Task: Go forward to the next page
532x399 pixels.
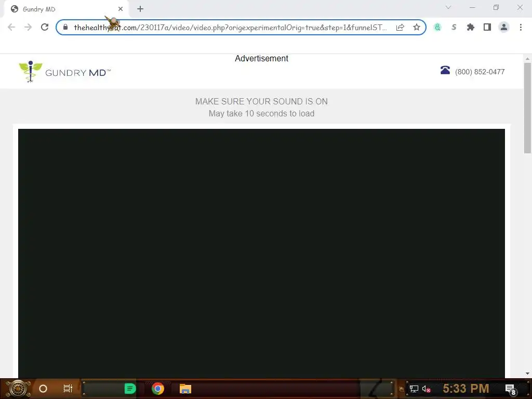Action: (x=28, y=27)
